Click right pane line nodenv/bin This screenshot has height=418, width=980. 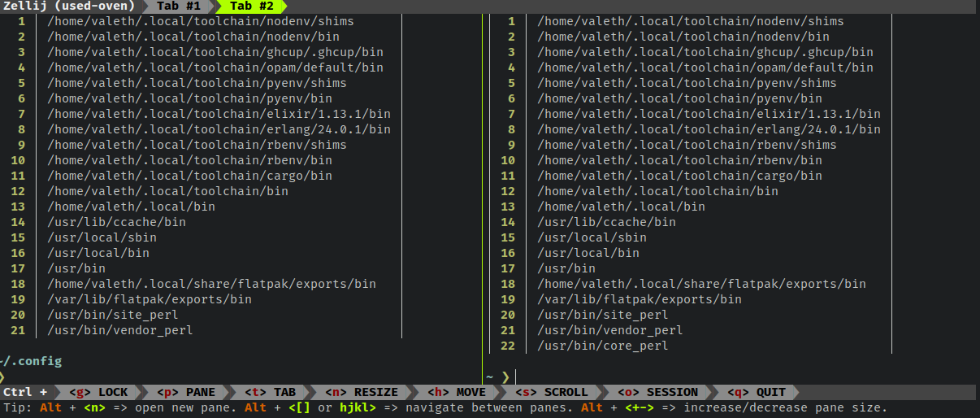tap(683, 37)
